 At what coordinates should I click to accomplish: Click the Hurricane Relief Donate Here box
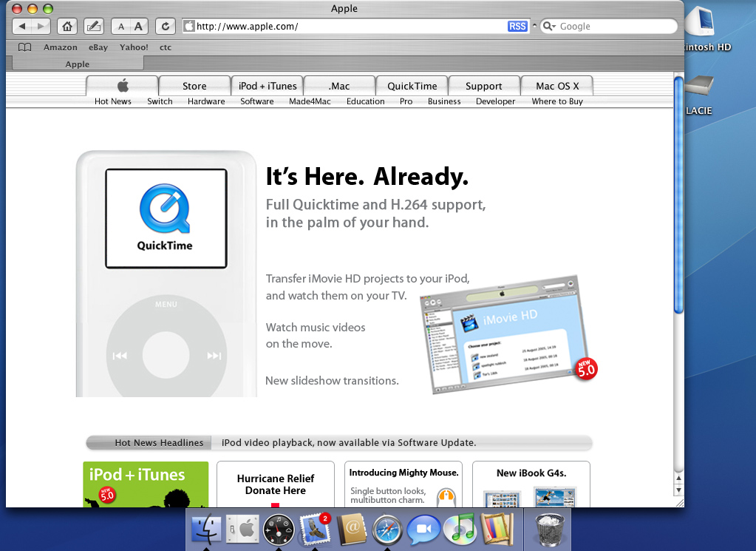click(x=276, y=484)
